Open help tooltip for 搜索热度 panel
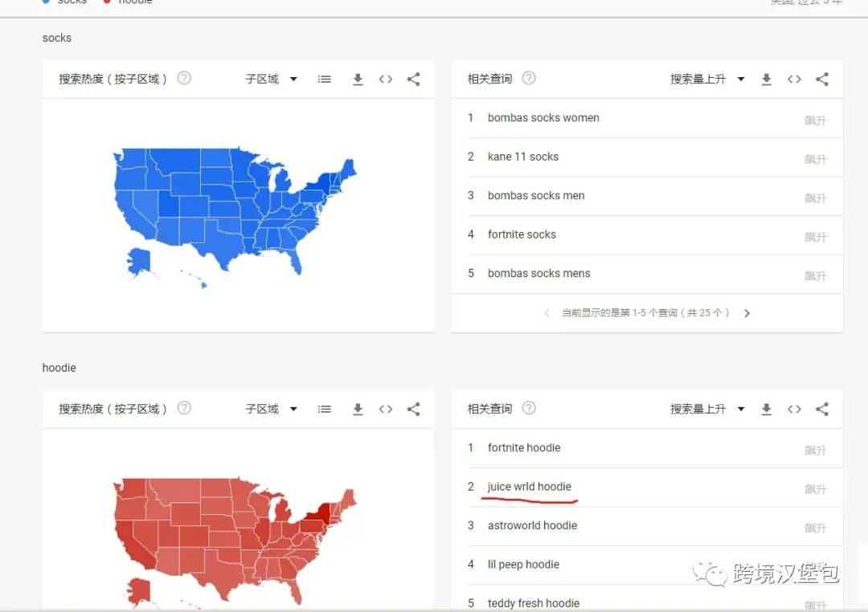 point(184,79)
